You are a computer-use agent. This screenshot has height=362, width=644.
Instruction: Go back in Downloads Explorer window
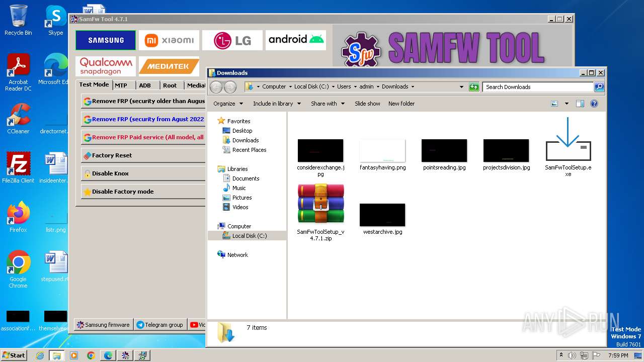pyautogui.click(x=216, y=87)
